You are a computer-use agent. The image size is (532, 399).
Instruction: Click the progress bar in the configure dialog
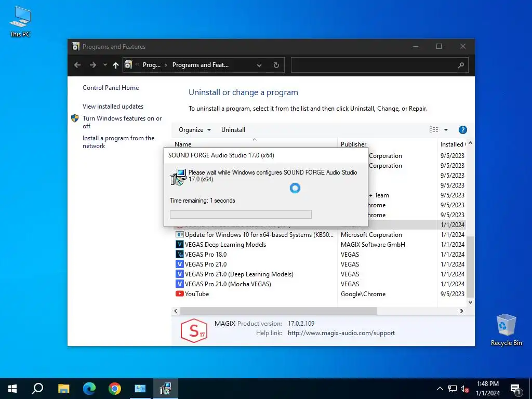(241, 215)
